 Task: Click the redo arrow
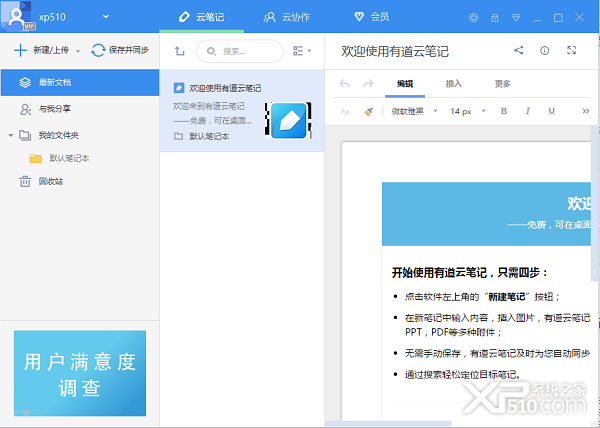(368, 83)
